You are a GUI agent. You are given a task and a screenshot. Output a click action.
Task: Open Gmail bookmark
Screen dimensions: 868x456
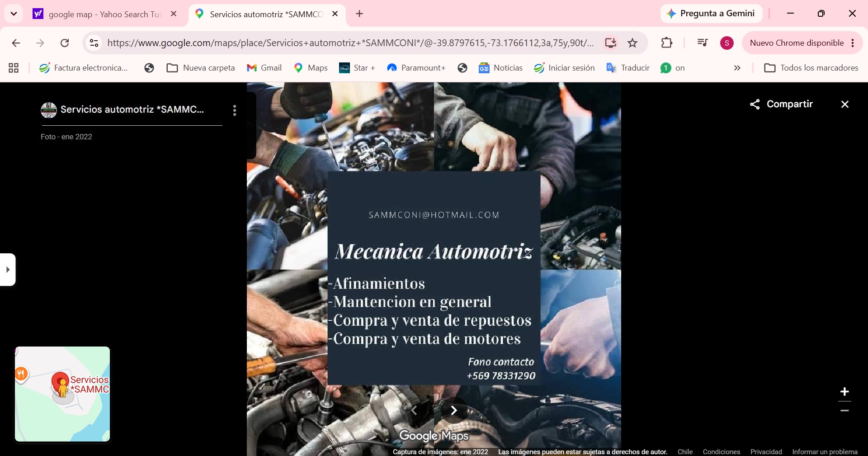pyautogui.click(x=264, y=68)
